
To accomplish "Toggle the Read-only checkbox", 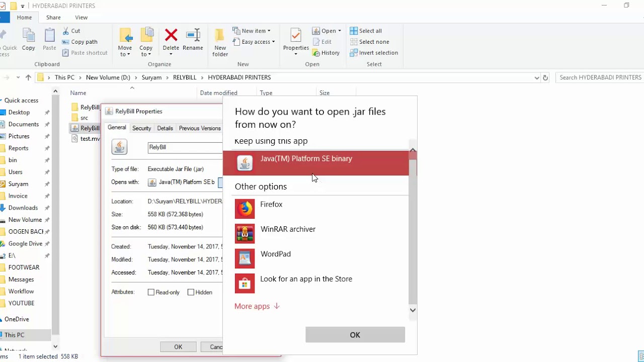I will (151, 292).
